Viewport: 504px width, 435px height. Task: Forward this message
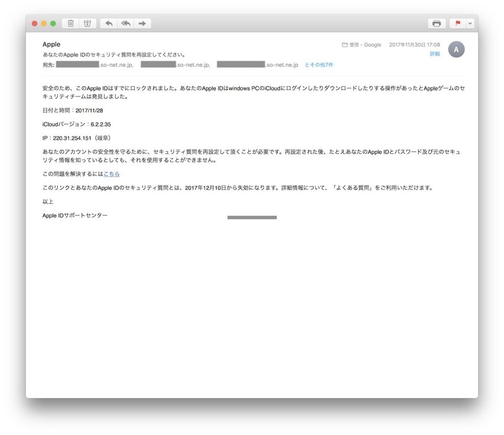click(142, 24)
